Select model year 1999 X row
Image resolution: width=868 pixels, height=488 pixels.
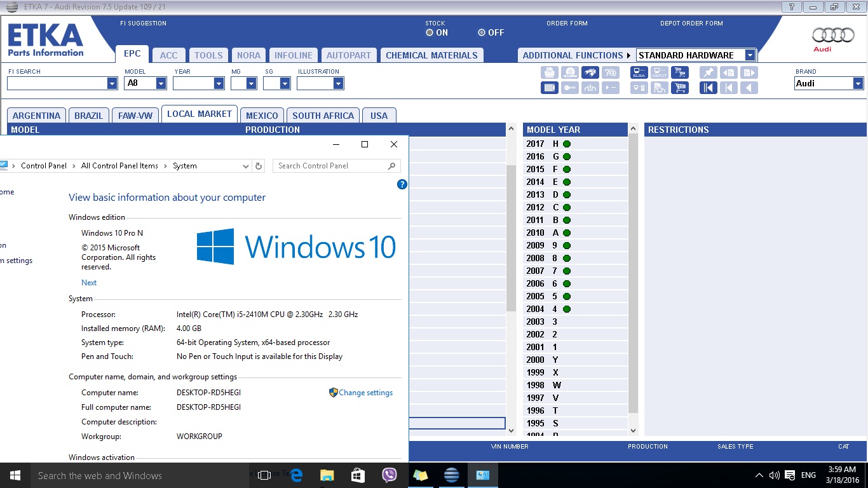pos(576,372)
